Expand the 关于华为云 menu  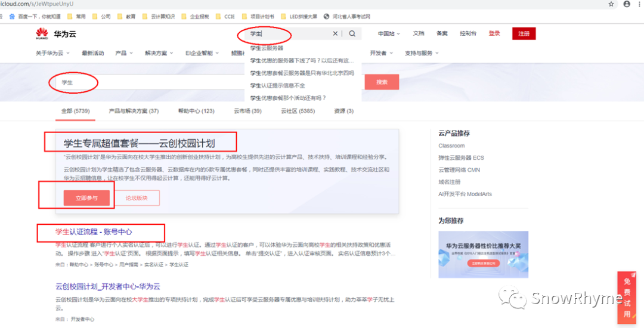click(x=52, y=53)
